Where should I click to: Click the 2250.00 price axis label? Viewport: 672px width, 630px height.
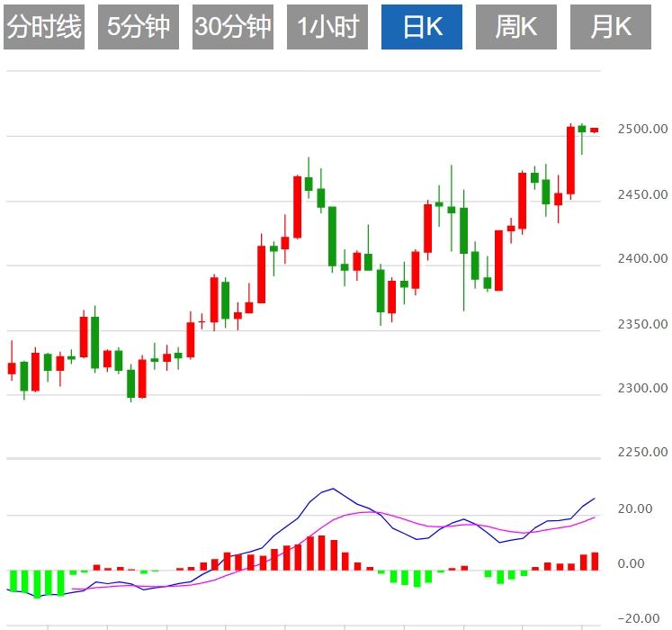click(x=642, y=452)
